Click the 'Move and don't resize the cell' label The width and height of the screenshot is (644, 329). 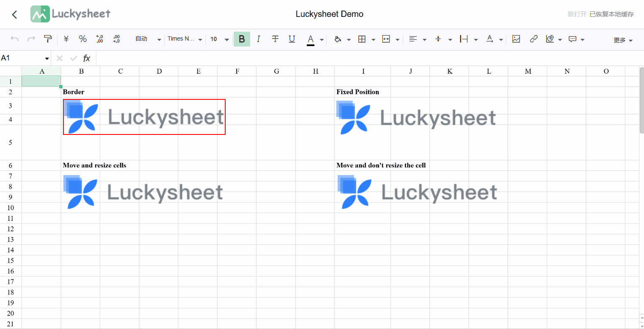coord(381,165)
